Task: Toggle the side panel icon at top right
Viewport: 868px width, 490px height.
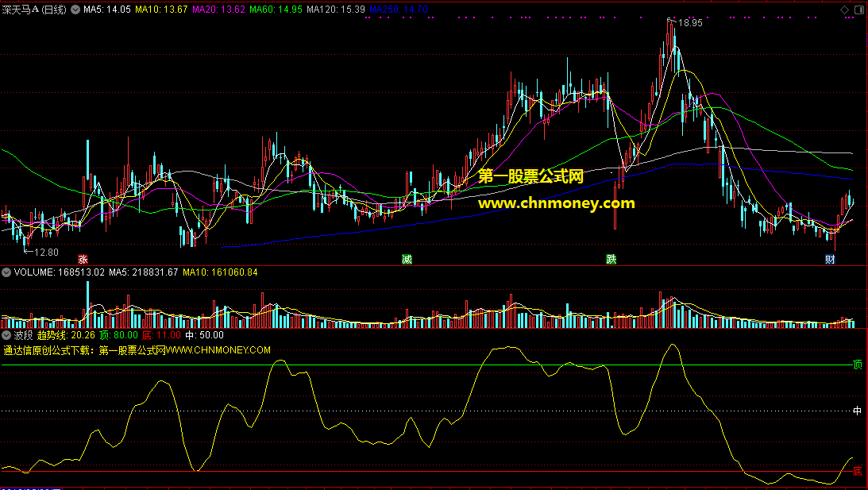Action: pos(858,10)
